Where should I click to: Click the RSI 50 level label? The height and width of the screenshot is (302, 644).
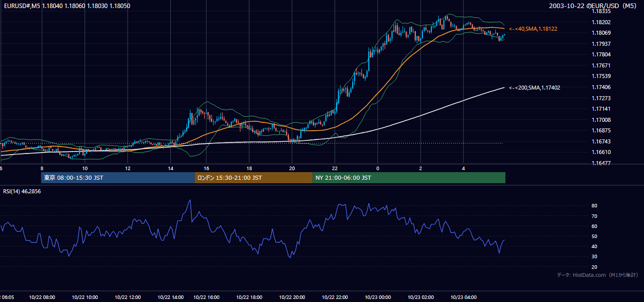click(594, 236)
